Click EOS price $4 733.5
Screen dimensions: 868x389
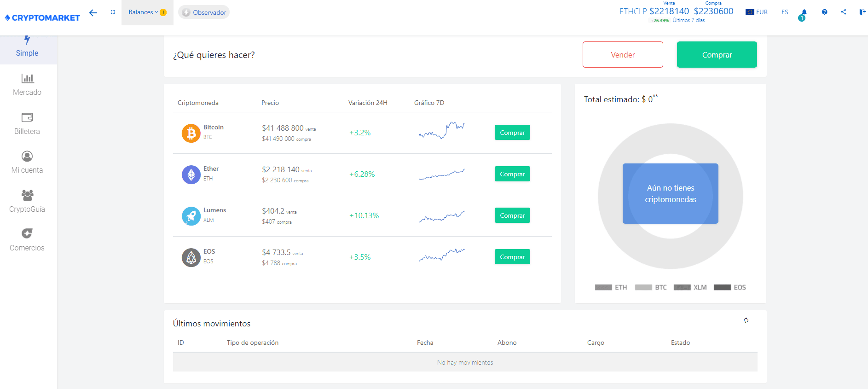(x=276, y=252)
